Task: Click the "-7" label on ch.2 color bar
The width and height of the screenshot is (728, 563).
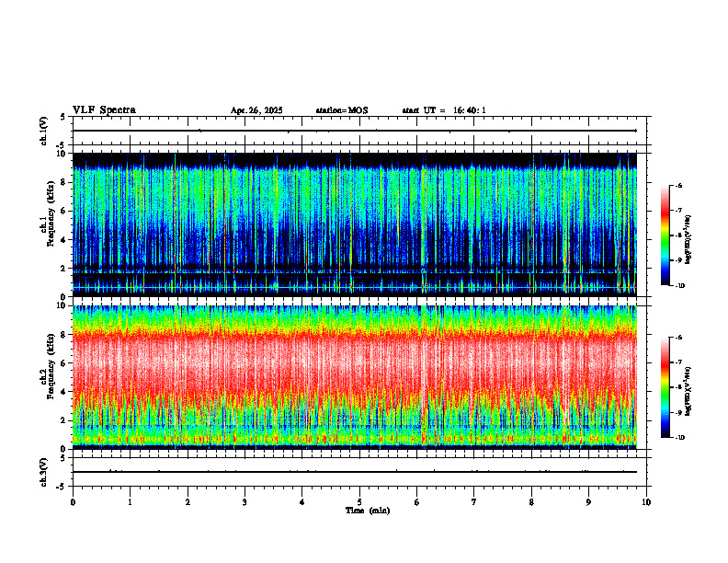Action: click(678, 362)
